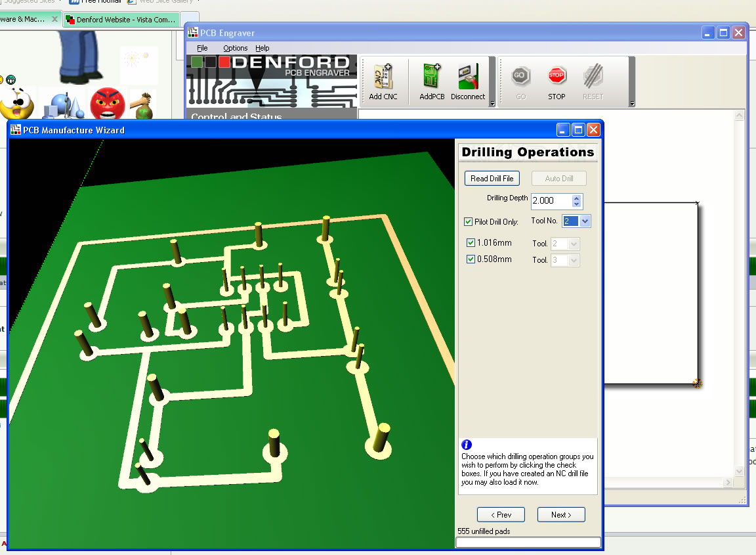
Task: Click the toolbar overflow arrow next to Disconnect
Action: pos(492,103)
